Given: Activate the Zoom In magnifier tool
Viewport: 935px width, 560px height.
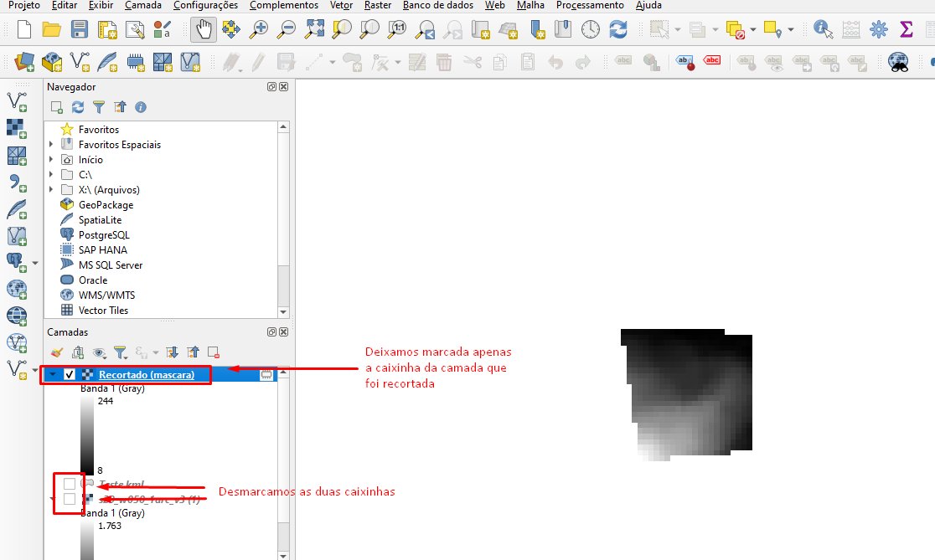Looking at the screenshot, I should 258,29.
